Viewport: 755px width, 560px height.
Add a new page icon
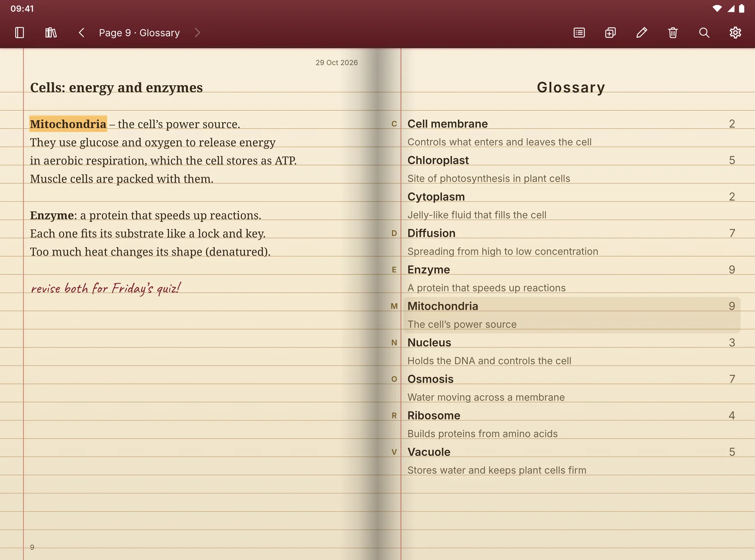610,33
